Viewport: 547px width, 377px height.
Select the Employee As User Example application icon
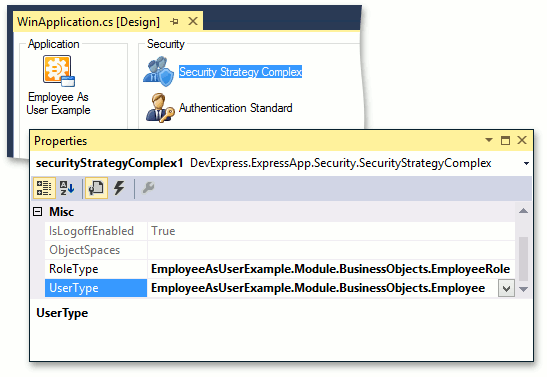(x=59, y=71)
